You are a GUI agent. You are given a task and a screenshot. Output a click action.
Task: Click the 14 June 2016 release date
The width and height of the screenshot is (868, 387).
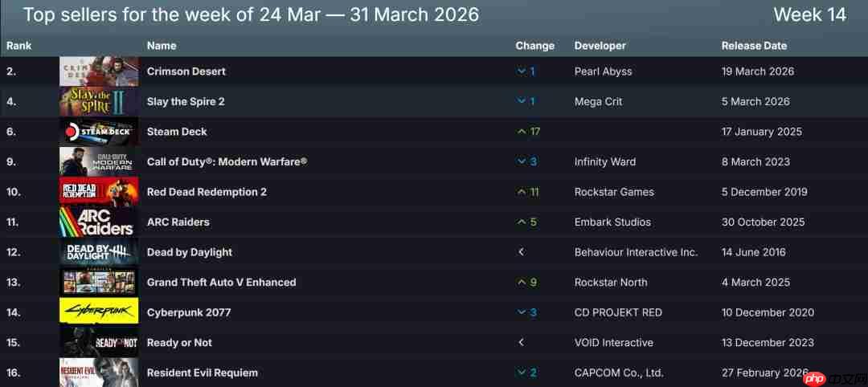point(753,252)
